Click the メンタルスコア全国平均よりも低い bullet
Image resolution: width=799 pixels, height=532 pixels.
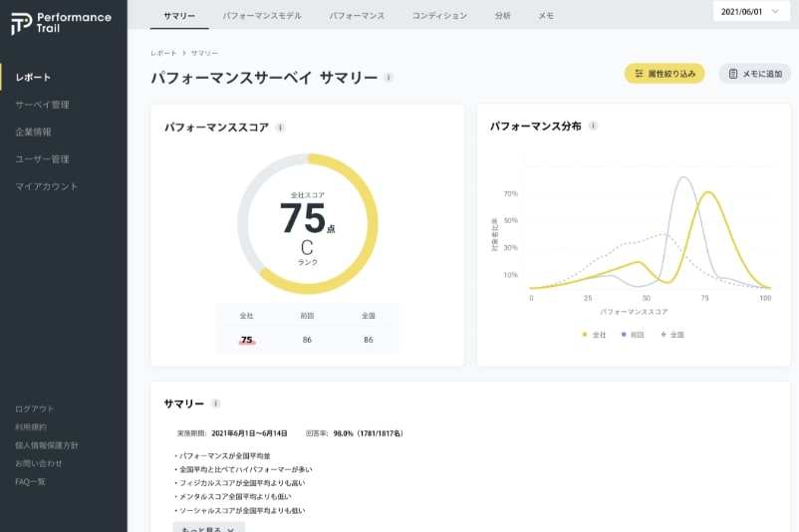[x=233, y=496]
